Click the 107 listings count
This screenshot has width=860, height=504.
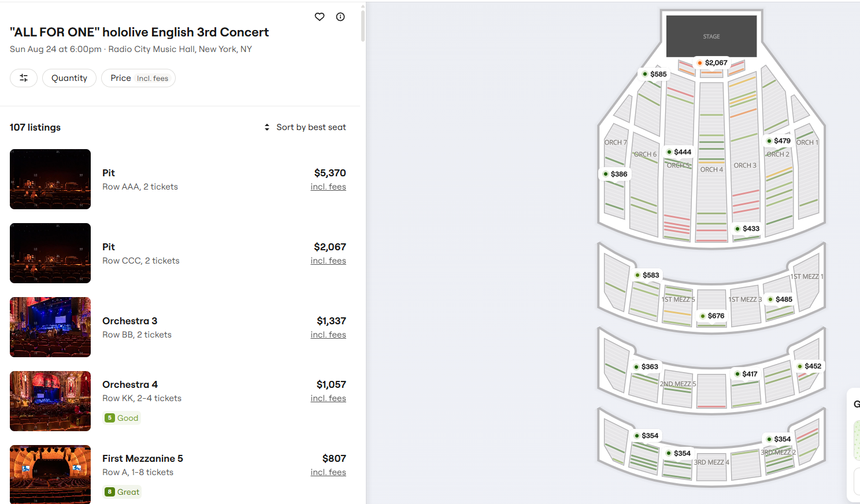point(35,127)
